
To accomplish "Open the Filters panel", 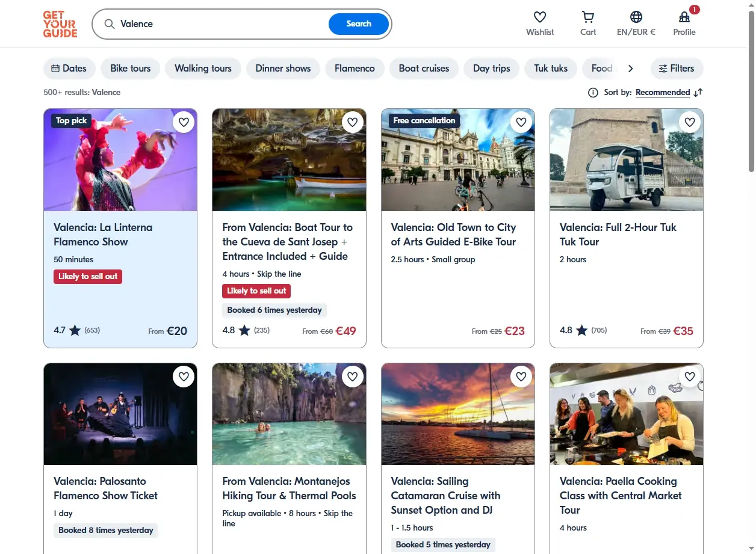I will pyautogui.click(x=677, y=69).
